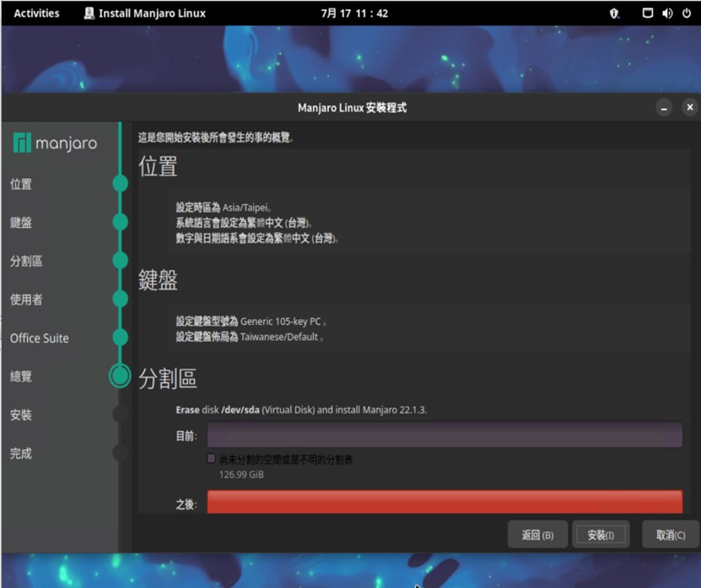The width and height of the screenshot is (701, 588).
Task: Minimize the Manjaro installer window
Action: click(x=664, y=108)
